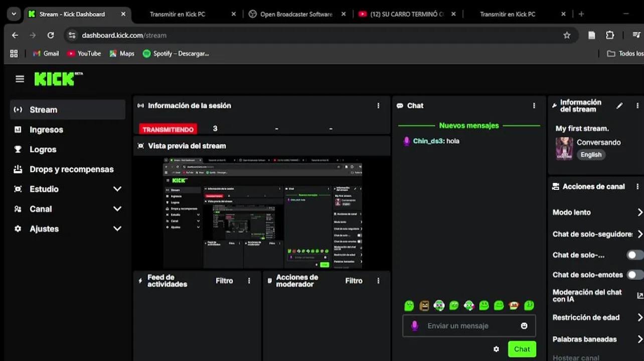This screenshot has height=361, width=644.
Task: Open site information icon in address bar
Action: tap(72, 35)
